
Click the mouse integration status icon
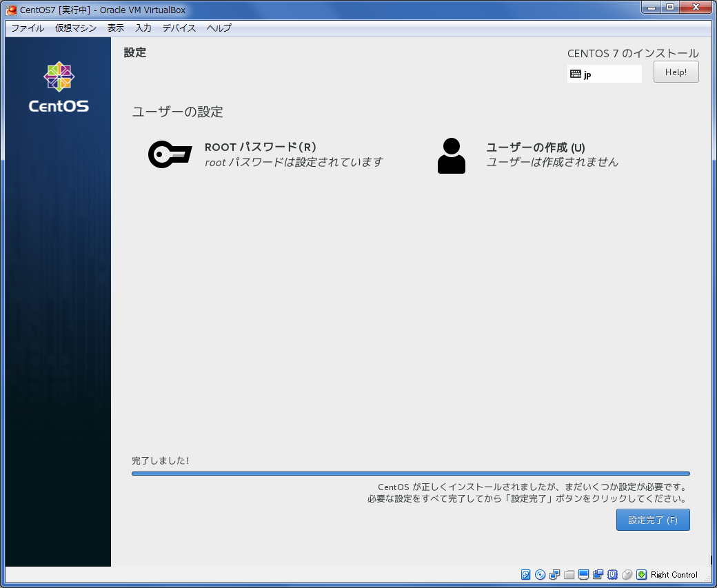[x=627, y=574]
